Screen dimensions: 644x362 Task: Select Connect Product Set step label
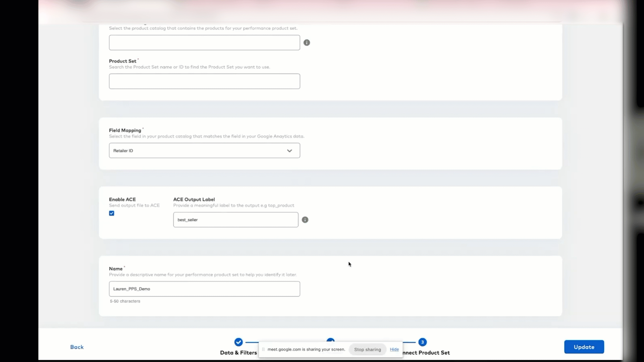(426, 353)
